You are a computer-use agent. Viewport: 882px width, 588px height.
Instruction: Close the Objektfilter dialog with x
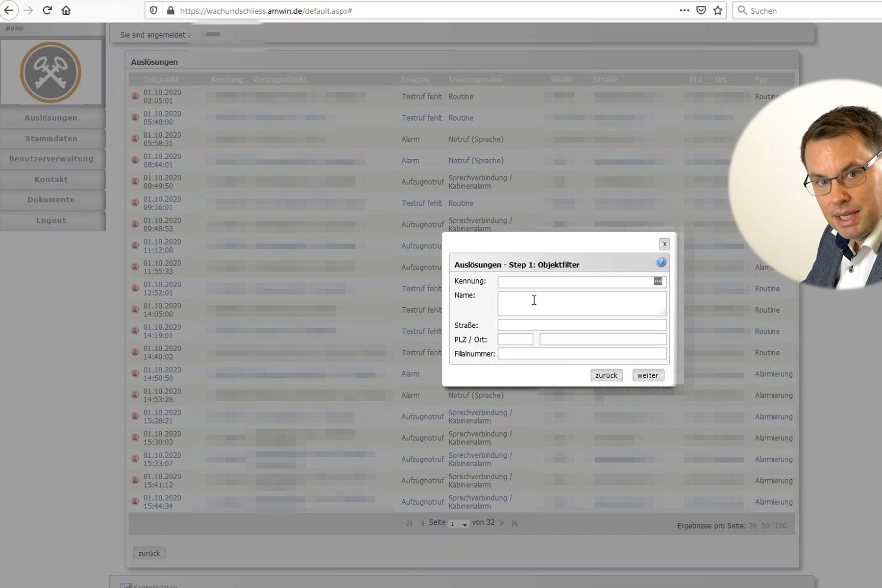tap(664, 244)
